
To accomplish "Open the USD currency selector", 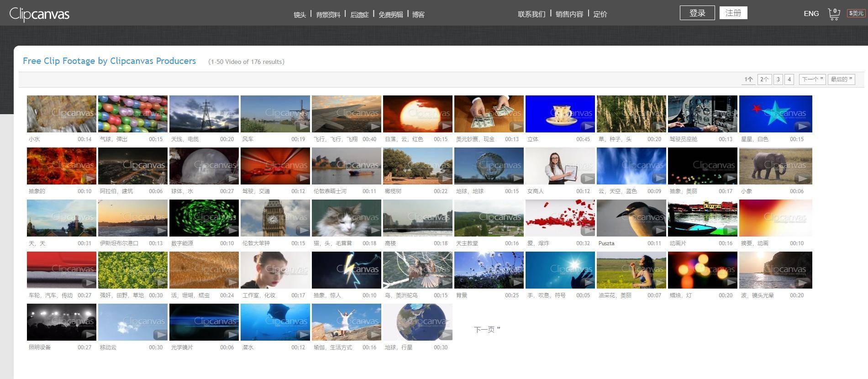I will coord(856,13).
